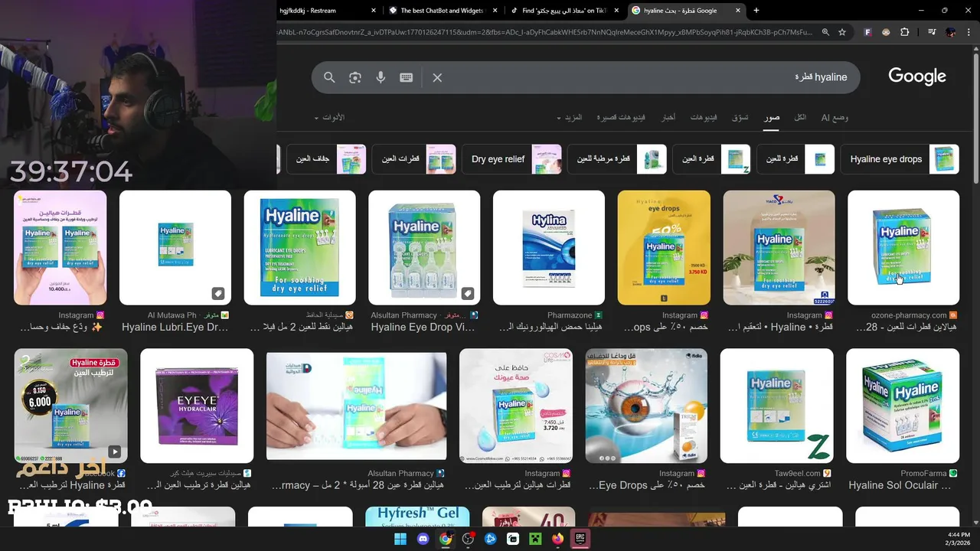Open the PromoFarma Hyaline Sol Oculair image

[903, 406]
